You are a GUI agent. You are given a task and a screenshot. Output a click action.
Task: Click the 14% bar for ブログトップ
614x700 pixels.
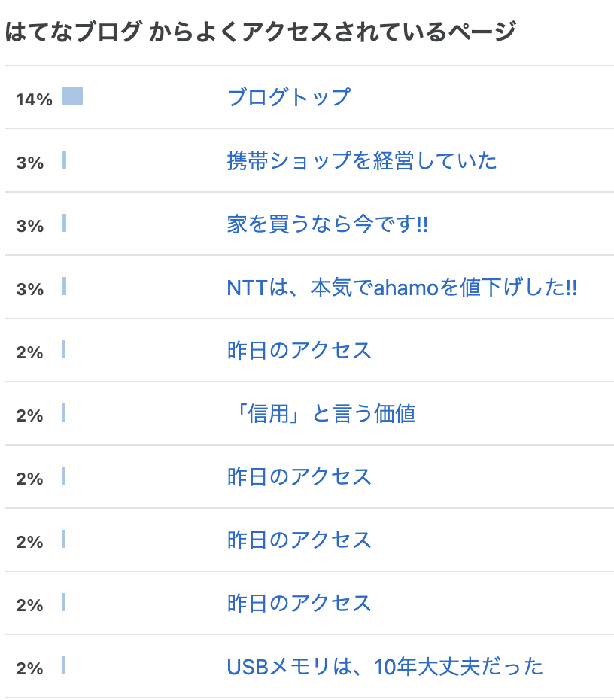pos(72,96)
